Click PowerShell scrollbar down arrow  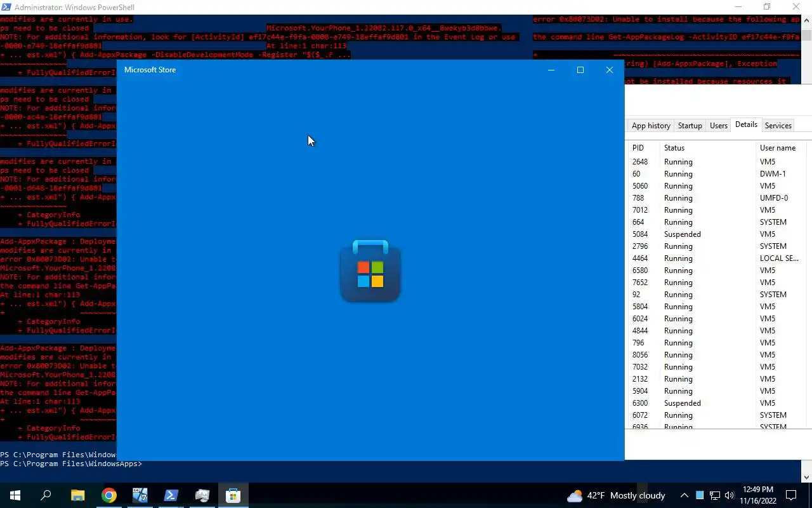806,478
